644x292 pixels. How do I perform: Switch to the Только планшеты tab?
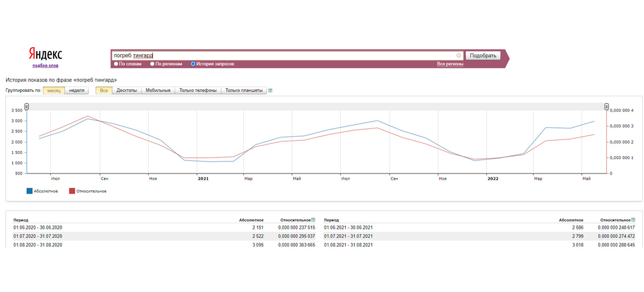click(243, 90)
